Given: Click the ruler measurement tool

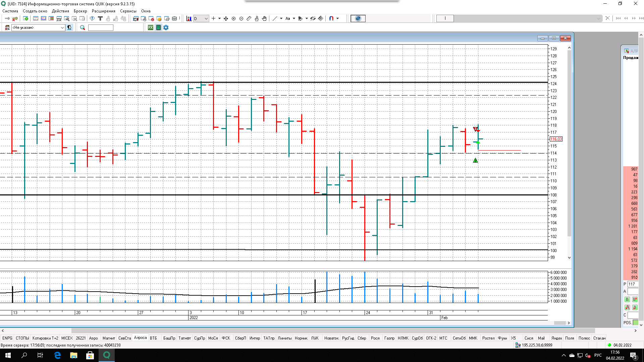Looking at the screenshot, I should point(249,18).
